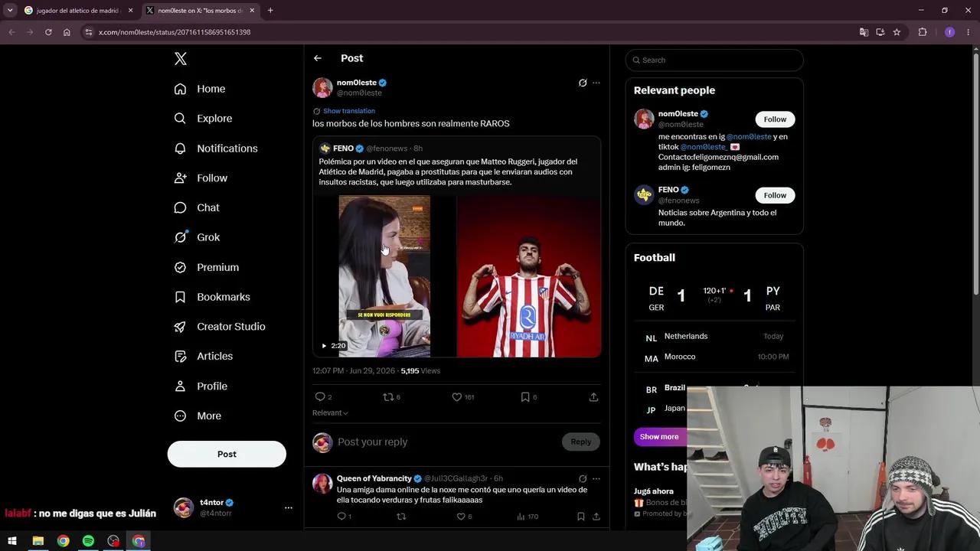Screen dimensions: 980x551
Task: Click Grok icon on Queen of Yabrancity reply
Action: pyautogui.click(x=583, y=479)
